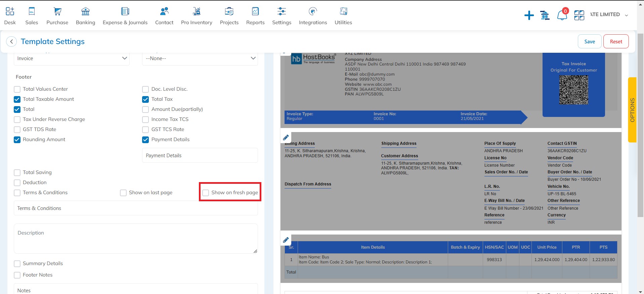Screen dimensions: 644x294
Task: Enable Doc. Level Disc. checkbox
Action: click(145, 89)
